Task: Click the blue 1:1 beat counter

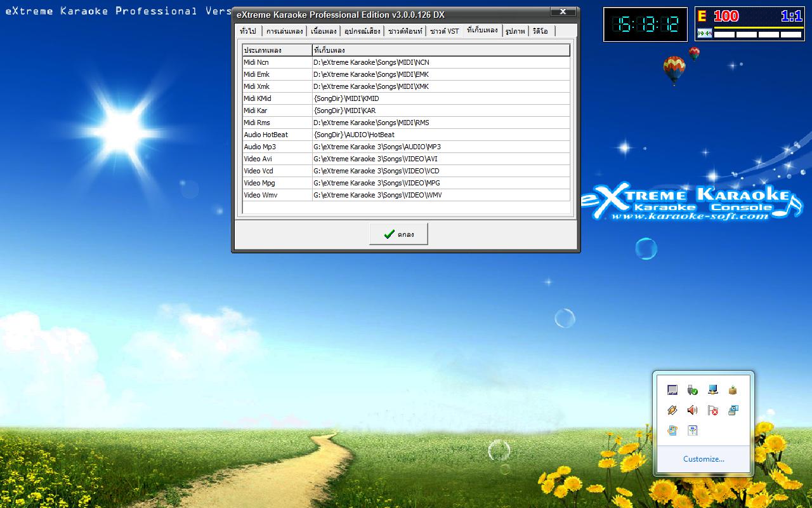Action: coord(792,17)
